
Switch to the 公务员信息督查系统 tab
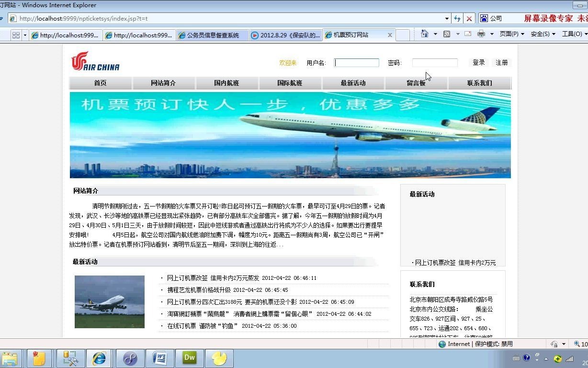click(212, 34)
